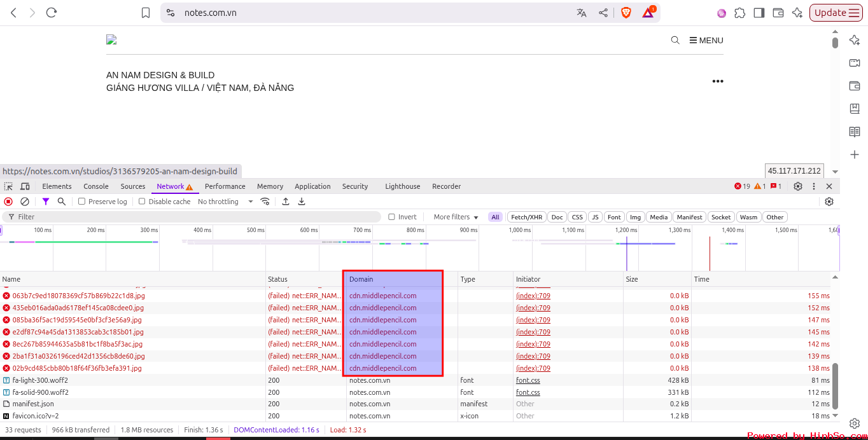Click the network timeline overview
Image resolution: width=868 pixels, height=440 pixels.
pyautogui.click(x=419, y=248)
